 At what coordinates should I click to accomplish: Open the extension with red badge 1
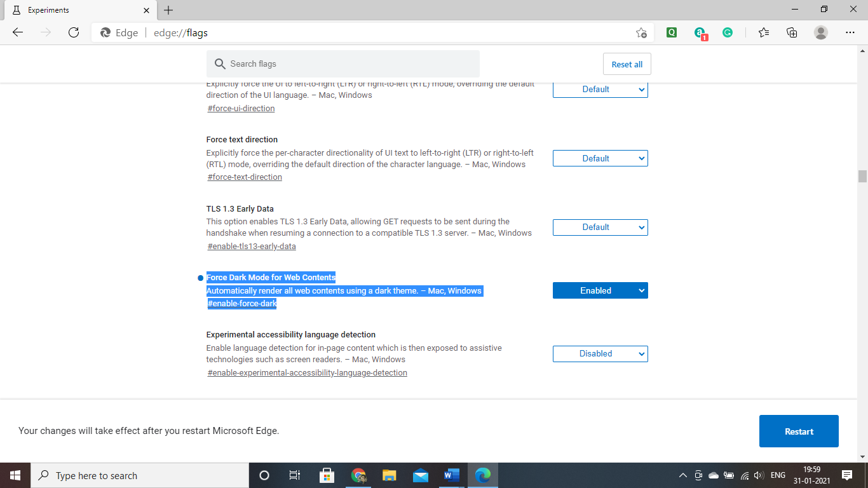coord(700,33)
